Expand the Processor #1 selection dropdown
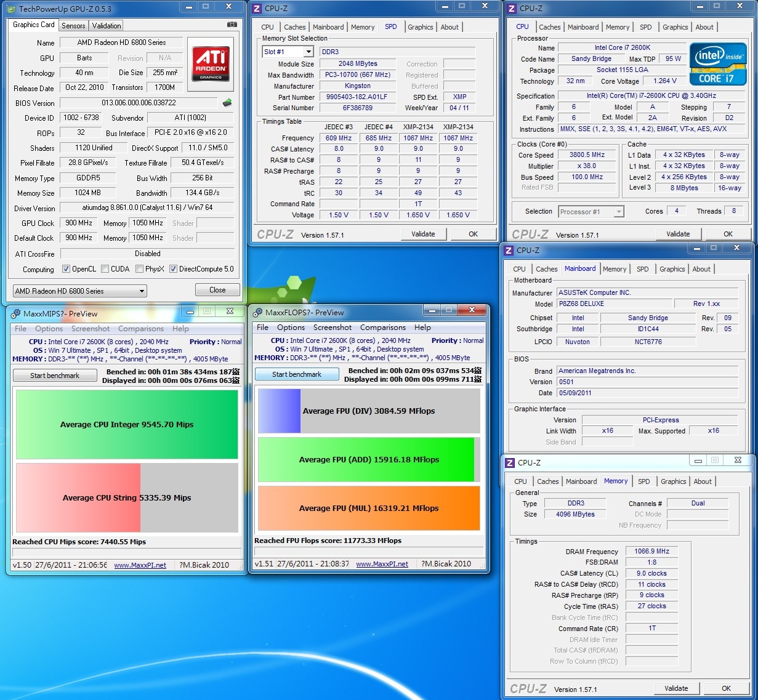 coord(591,212)
